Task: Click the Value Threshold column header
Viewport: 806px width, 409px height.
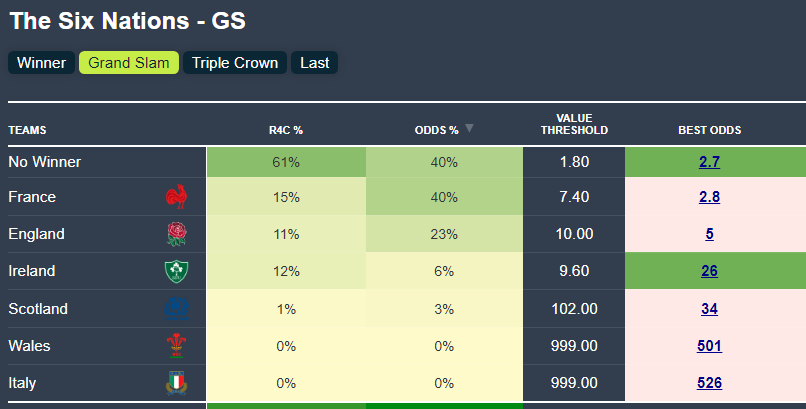Action: (574, 124)
